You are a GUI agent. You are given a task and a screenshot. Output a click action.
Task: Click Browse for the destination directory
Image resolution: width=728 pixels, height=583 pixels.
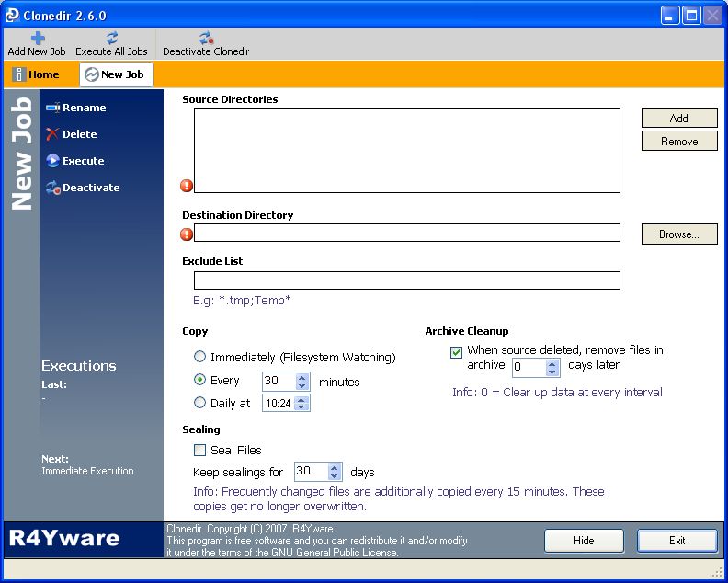point(679,234)
